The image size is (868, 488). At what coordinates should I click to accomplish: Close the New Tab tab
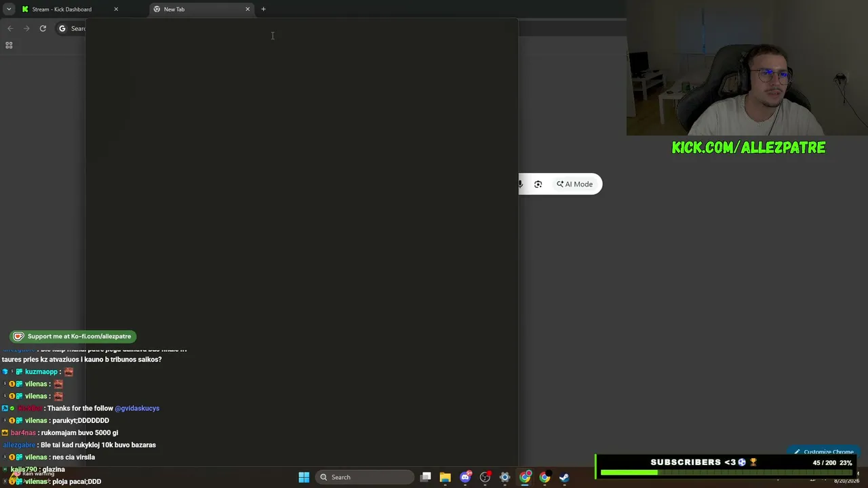[x=248, y=9]
